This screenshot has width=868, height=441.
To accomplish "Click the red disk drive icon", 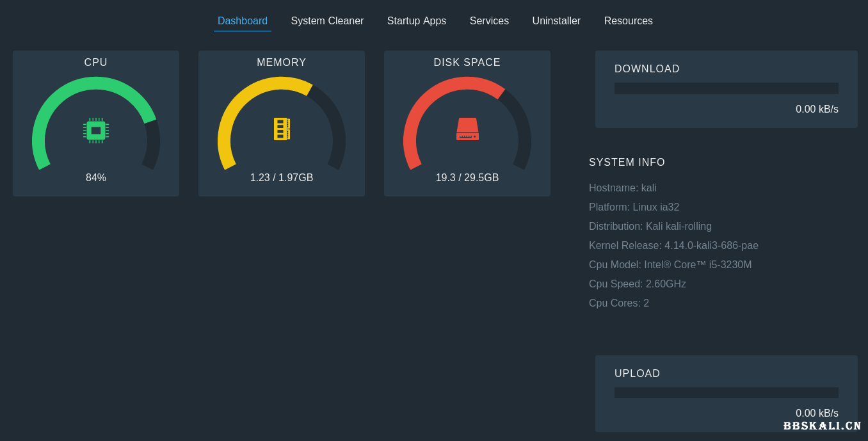I will 467,129.
